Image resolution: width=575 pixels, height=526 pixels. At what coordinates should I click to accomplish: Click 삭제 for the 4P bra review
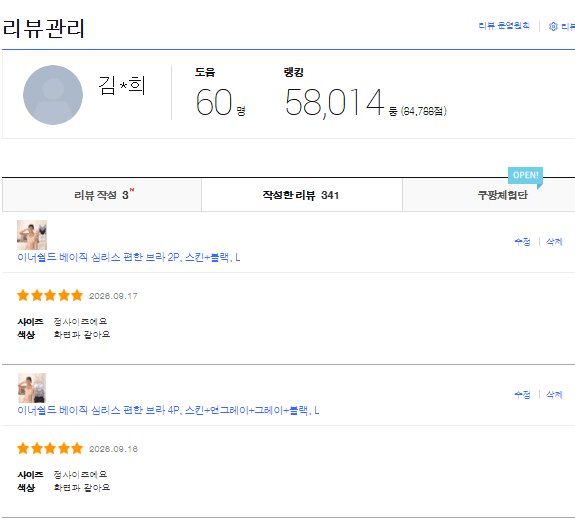[x=554, y=394]
